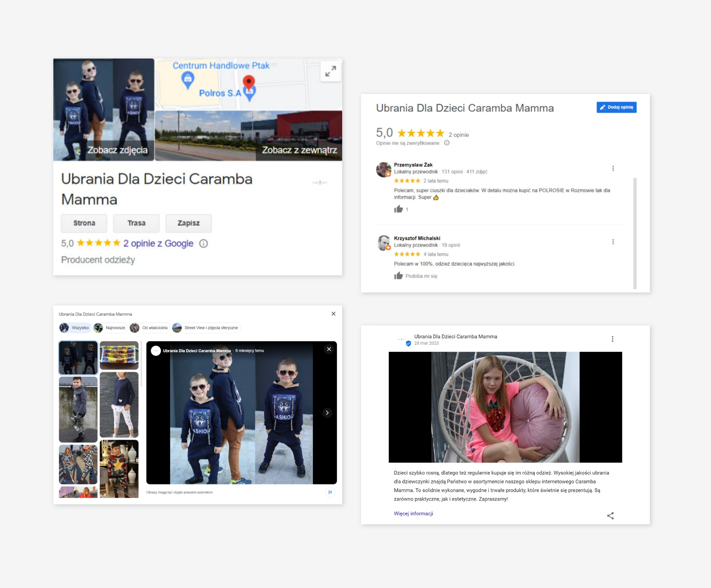
Task: Open thumbnail of girl in navy top
Action: pyautogui.click(x=119, y=405)
